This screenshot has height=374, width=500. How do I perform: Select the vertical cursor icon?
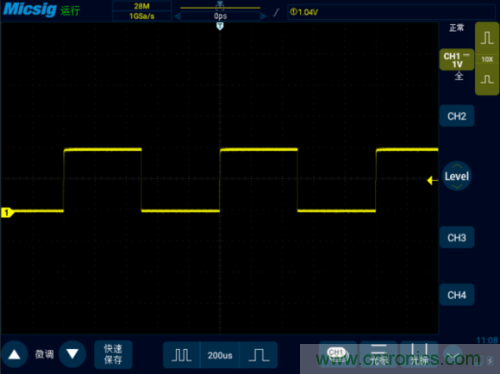click(x=419, y=354)
